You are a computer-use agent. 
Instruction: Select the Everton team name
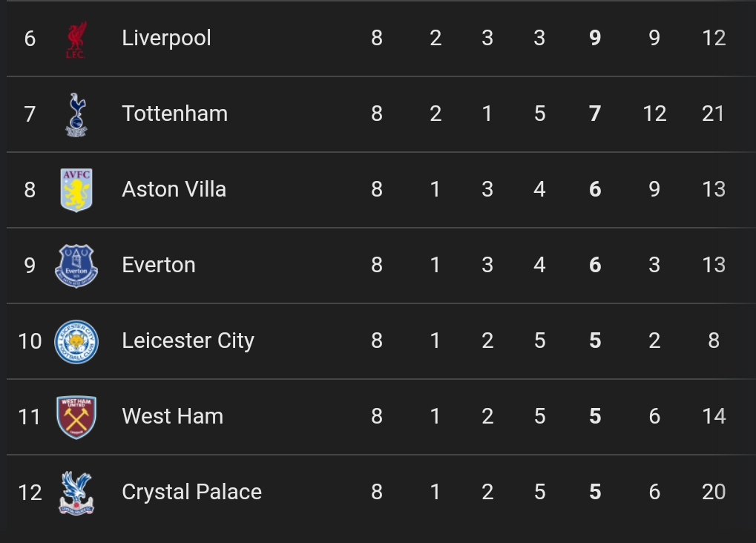coord(159,266)
